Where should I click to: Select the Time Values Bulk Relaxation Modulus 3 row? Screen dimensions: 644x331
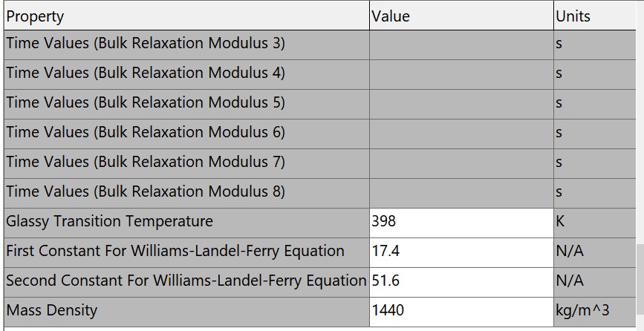pyautogui.click(x=320, y=45)
